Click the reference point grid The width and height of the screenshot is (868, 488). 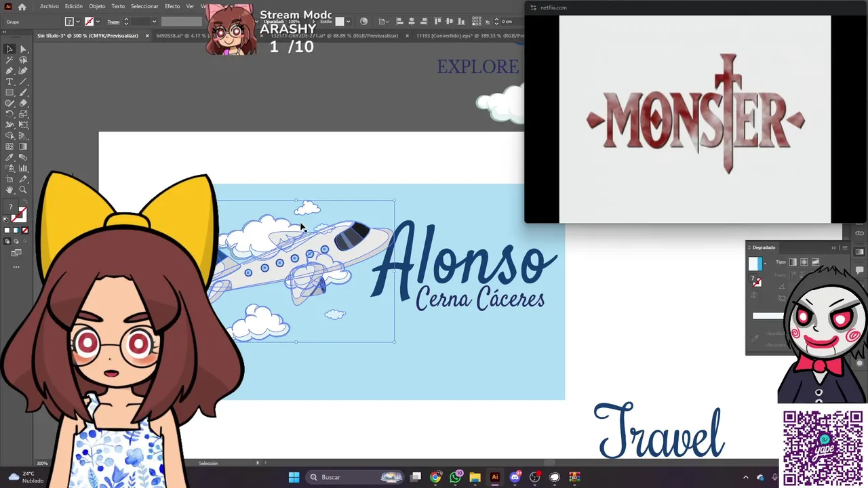(477, 21)
